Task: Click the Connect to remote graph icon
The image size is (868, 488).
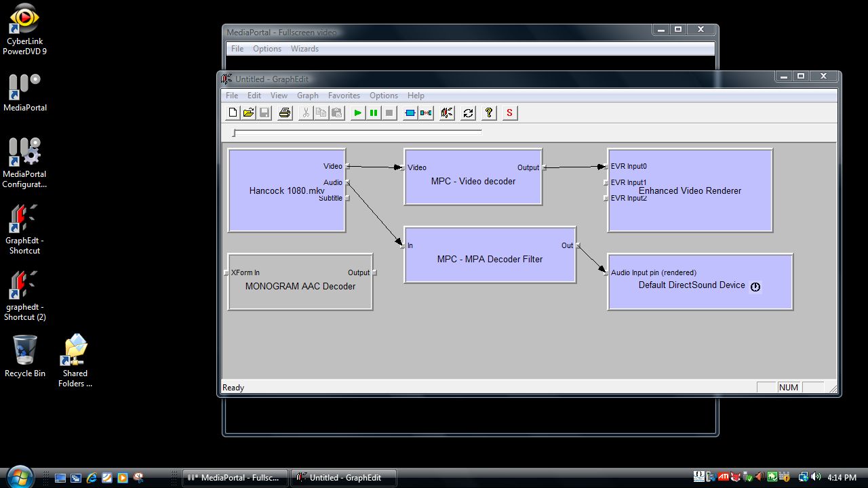Action: pos(446,113)
